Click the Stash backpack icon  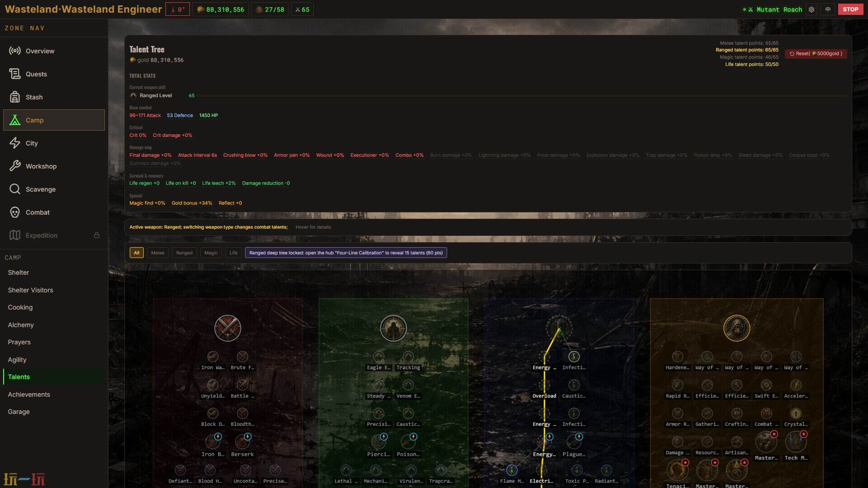[15, 97]
